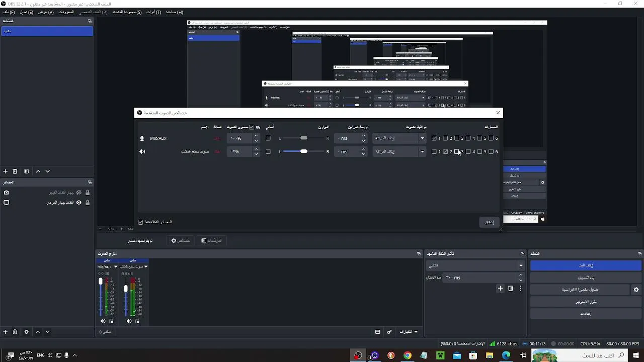Open the File menu (F)
The height and width of the screenshot is (362, 644).
pos(9,12)
